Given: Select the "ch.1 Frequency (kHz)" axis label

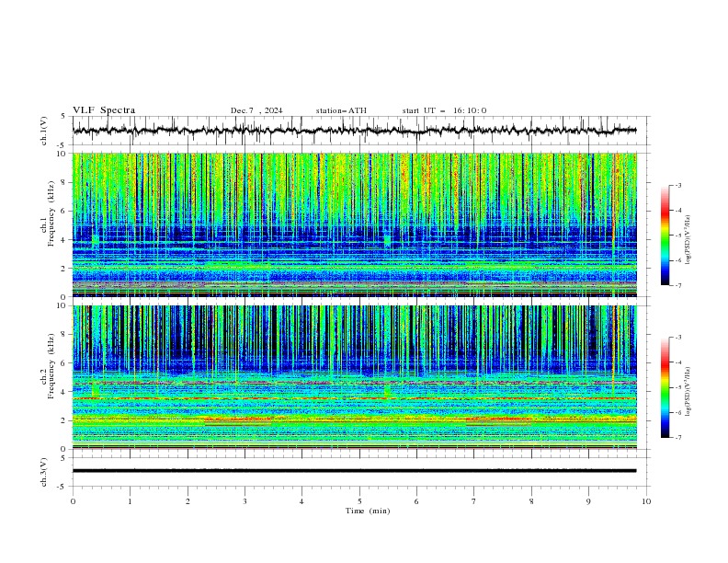Looking at the screenshot, I should [x=47, y=213].
